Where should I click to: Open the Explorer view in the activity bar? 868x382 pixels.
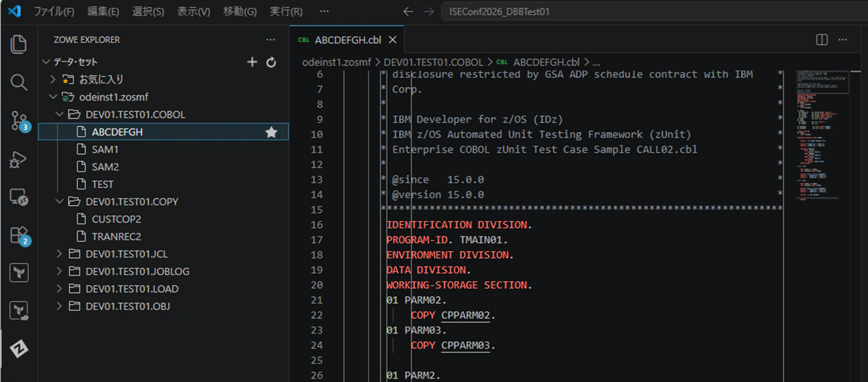click(19, 44)
